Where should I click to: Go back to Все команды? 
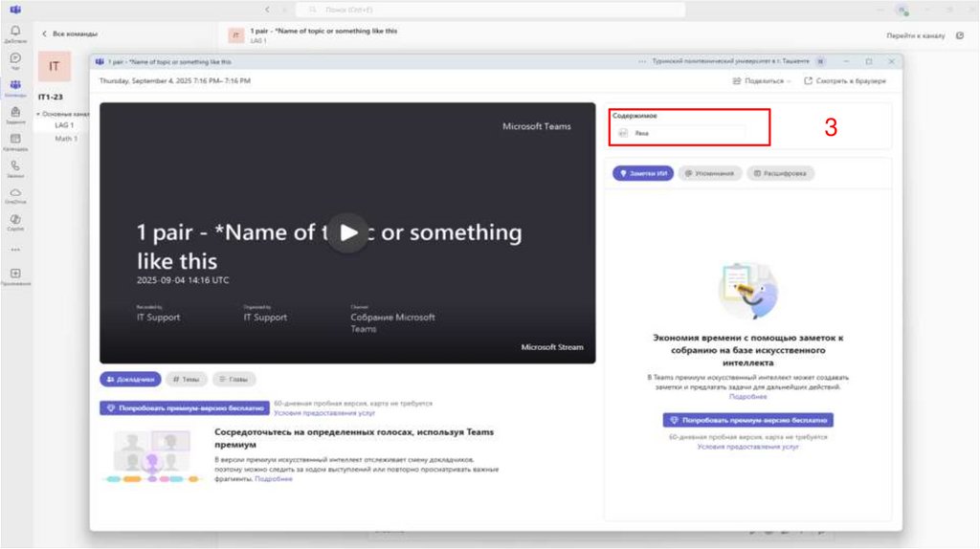(x=69, y=33)
